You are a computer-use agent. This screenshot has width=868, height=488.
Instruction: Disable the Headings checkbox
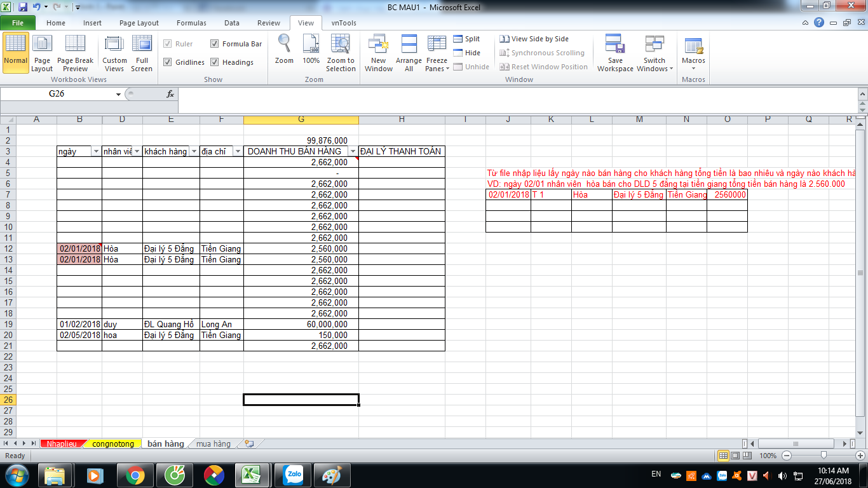pyautogui.click(x=215, y=62)
